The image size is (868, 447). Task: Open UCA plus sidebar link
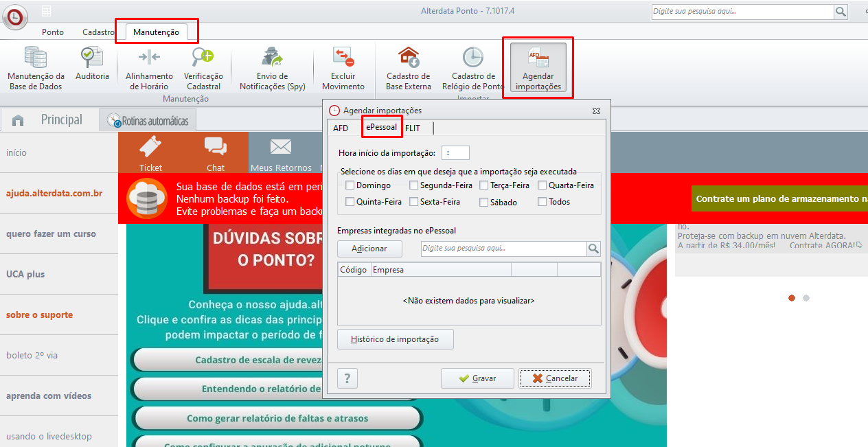click(x=25, y=274)
